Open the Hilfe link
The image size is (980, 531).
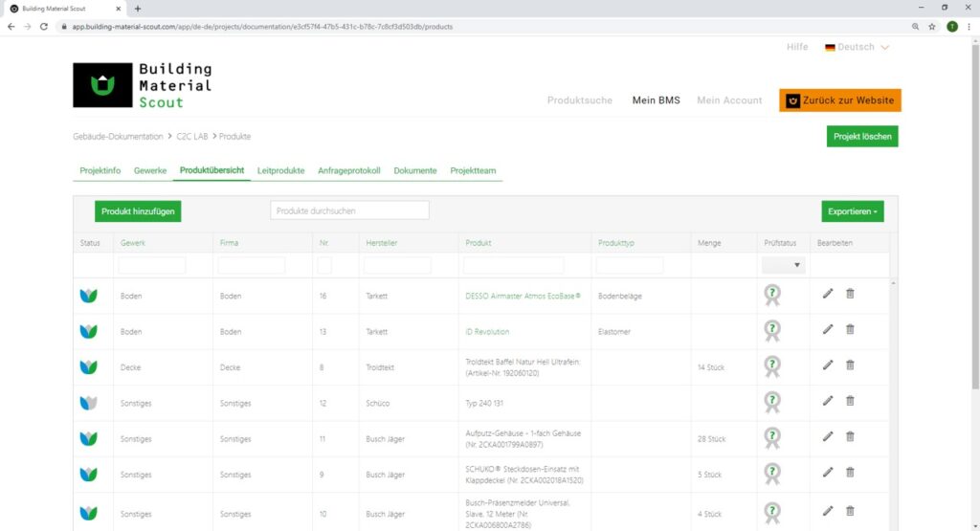[797, 47]
